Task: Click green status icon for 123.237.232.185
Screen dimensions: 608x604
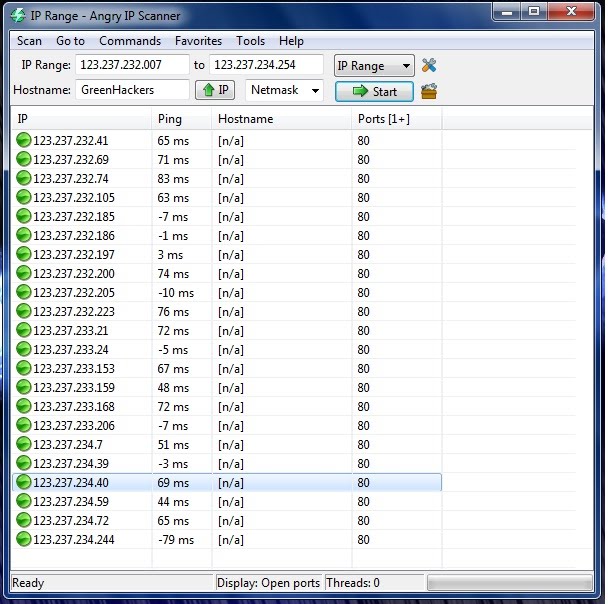Action: coord(24,216)
